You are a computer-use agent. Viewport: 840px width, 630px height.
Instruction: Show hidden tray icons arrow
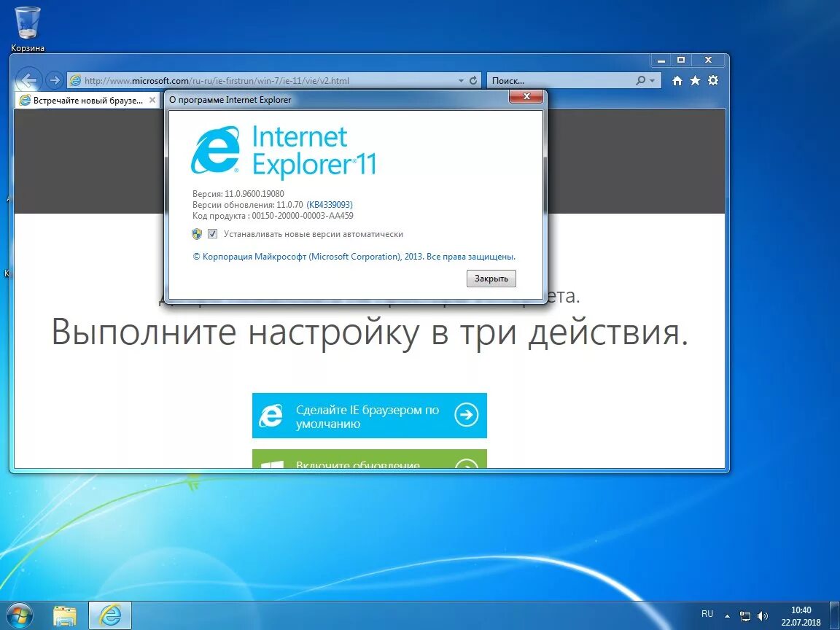tap(727, 616)
